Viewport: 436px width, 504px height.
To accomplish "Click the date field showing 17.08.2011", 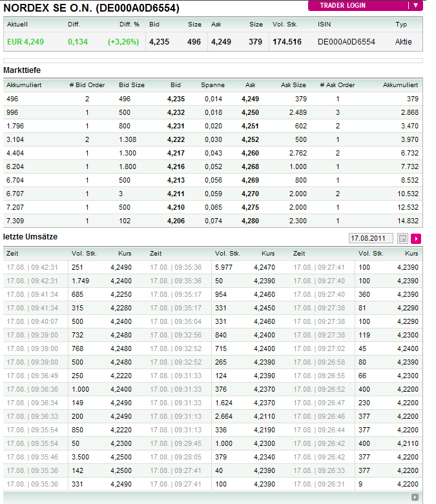I will click(x=371, y=239).
